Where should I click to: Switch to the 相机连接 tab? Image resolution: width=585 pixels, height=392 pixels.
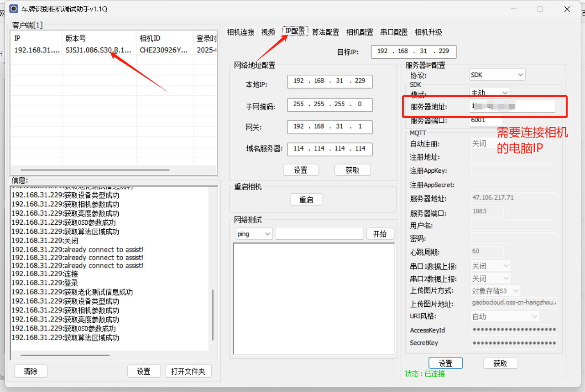click(240, 32)
